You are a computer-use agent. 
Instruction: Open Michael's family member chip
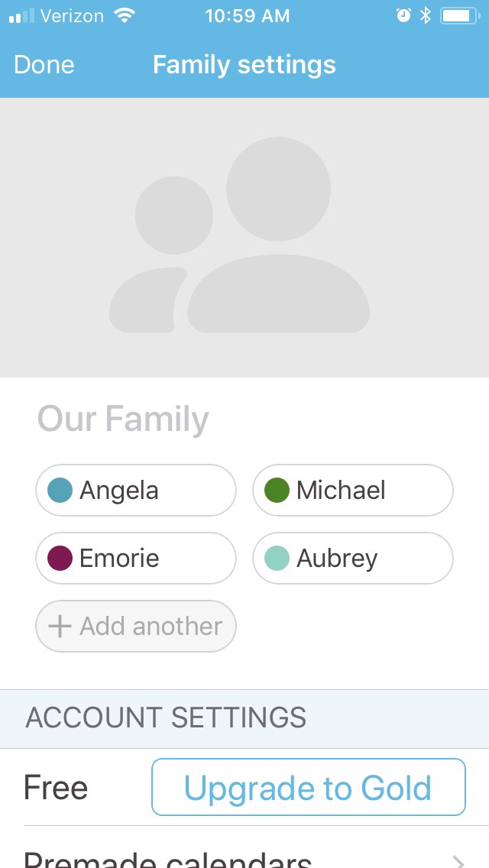[x=353, y=490]
